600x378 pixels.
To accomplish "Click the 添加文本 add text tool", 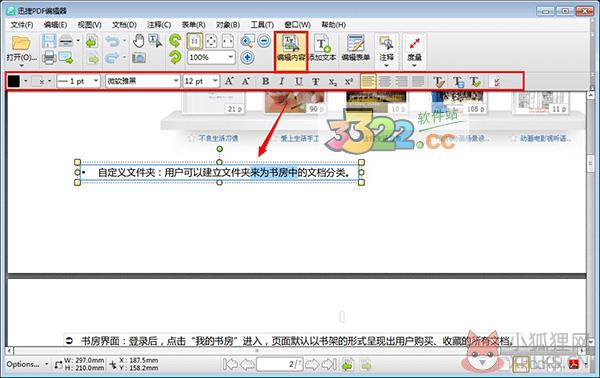I will 322,48.
